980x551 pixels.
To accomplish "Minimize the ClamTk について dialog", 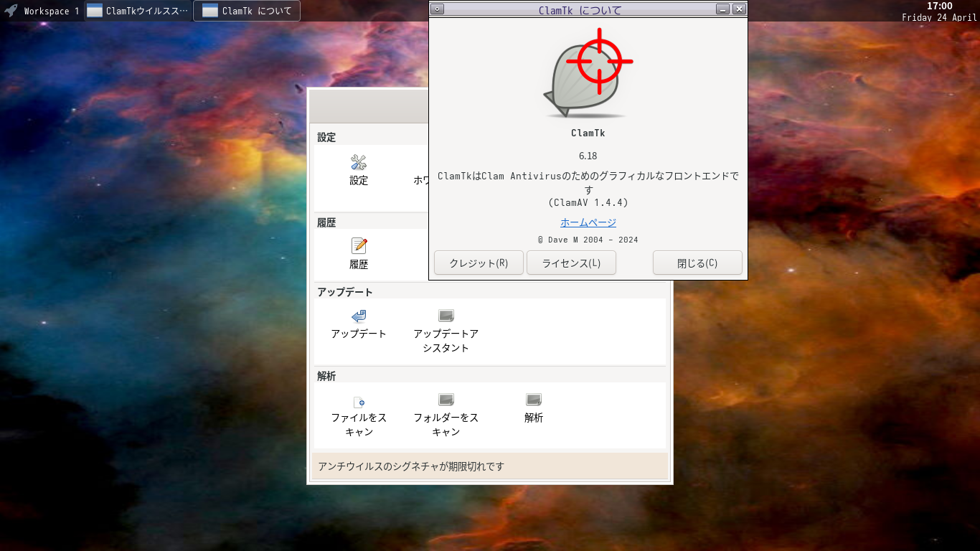I will click(723, 9).
